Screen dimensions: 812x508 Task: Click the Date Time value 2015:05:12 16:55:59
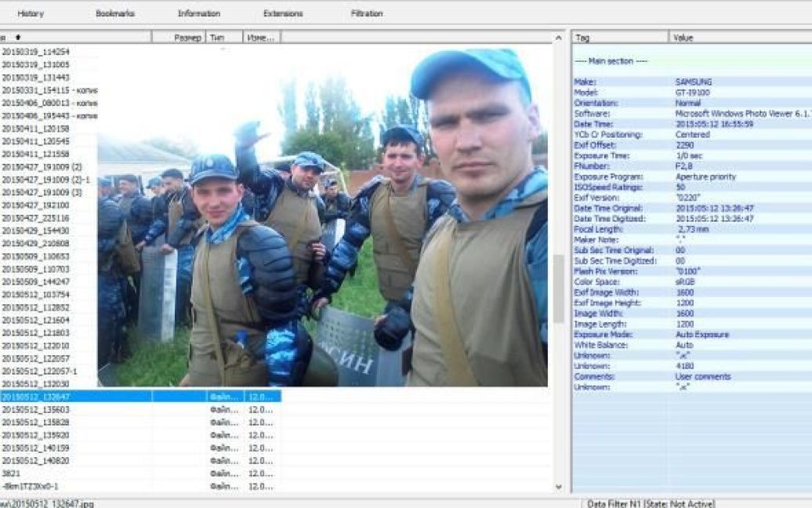[714, 125]
